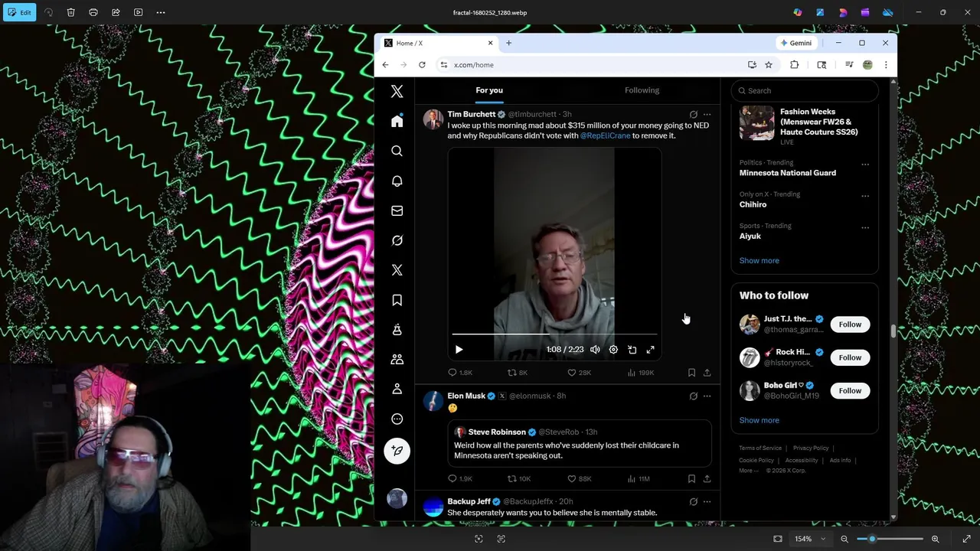The height and width of the screenshot is (551, 980).
Task: Open Grok in the X sidebar
Action: click(x=397, y=240)
